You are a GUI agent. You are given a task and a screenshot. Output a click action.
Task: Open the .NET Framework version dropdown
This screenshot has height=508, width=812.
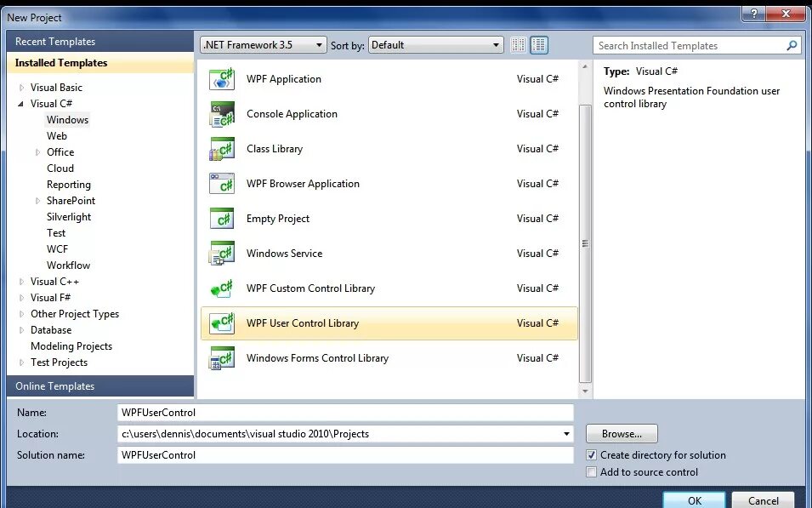click(264, 45)
